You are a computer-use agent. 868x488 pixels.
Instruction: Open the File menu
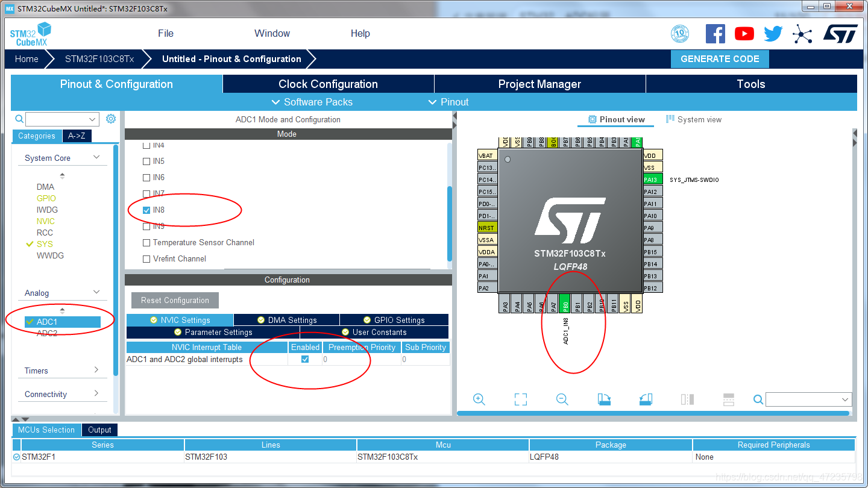166,34
